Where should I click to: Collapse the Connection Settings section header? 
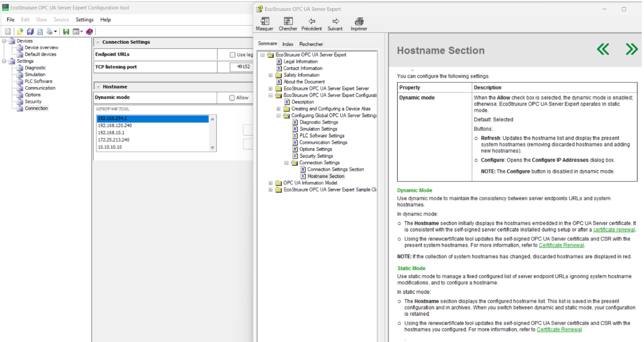coord(98,42)
